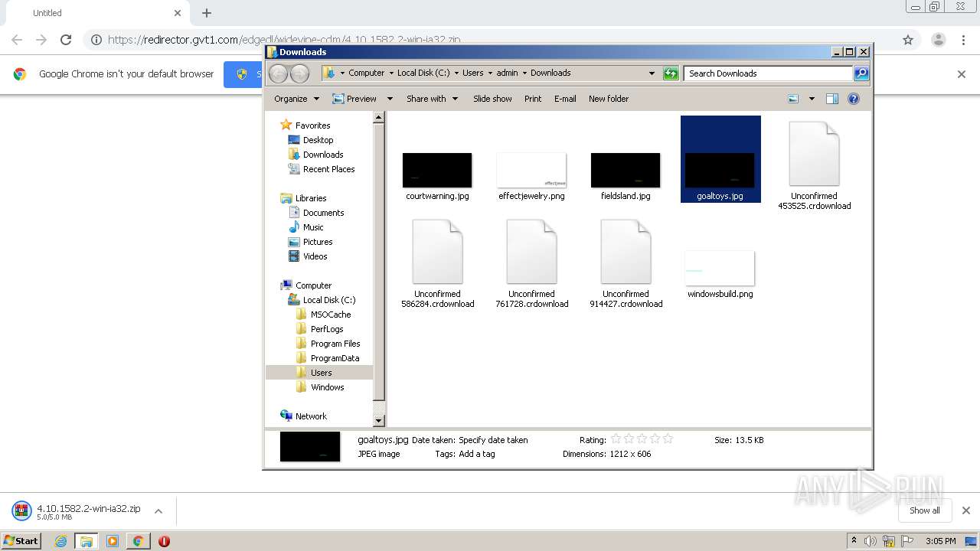Click Slide show in toolbar
Image resolution: width=980 pixels, height=551 pixels.
[492, 99]
